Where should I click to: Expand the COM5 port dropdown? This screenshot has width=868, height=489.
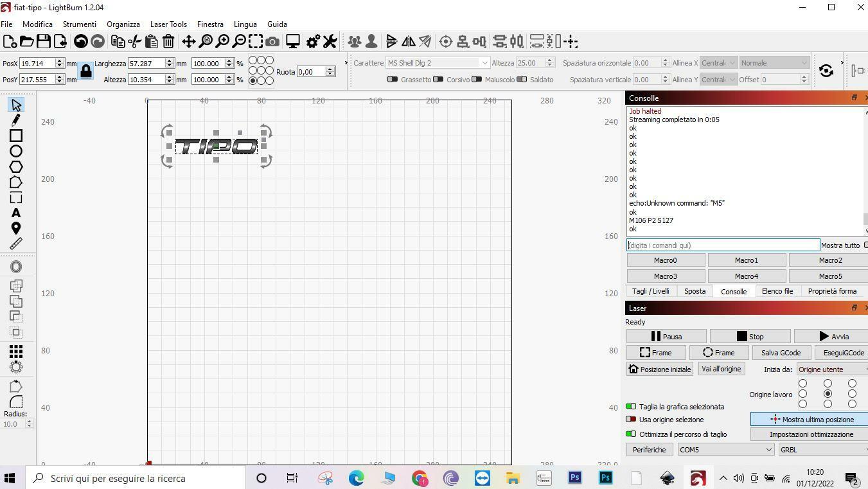pyautogui.click(x=725, y=450)
